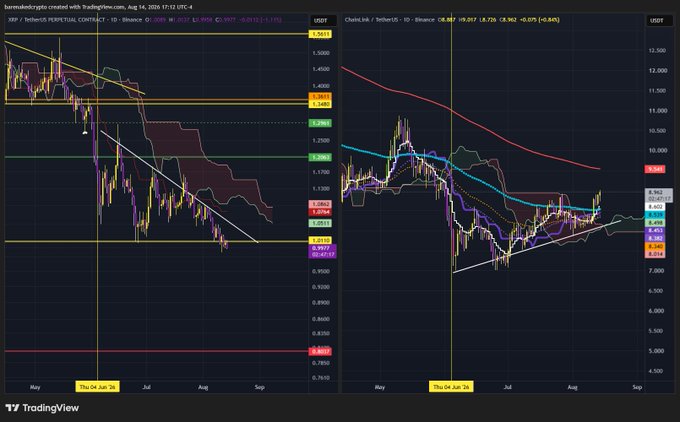This screenshot has height=422, width=680.
Task: Select the red 0.8037 price label
Action: [x=320, y=351]
